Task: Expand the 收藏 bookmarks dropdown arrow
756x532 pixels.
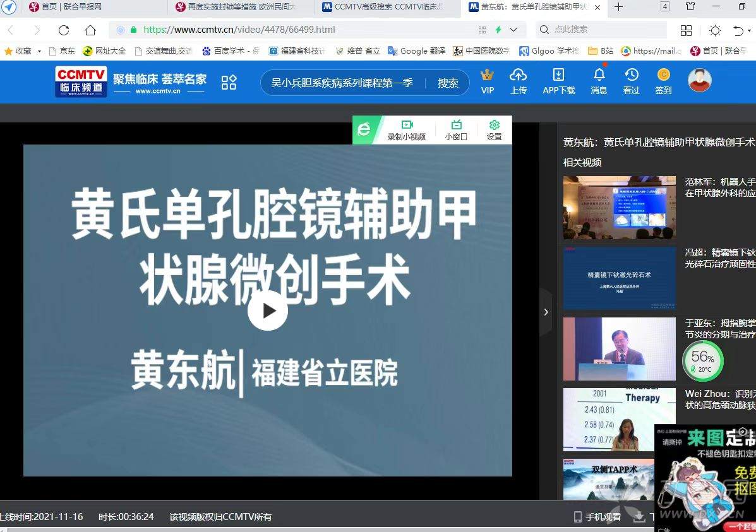Action: click(x=39, y=51)
